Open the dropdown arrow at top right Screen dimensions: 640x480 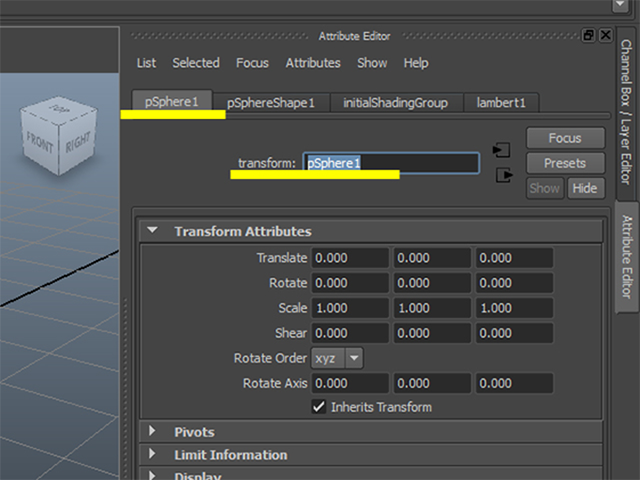pos(620,5)
